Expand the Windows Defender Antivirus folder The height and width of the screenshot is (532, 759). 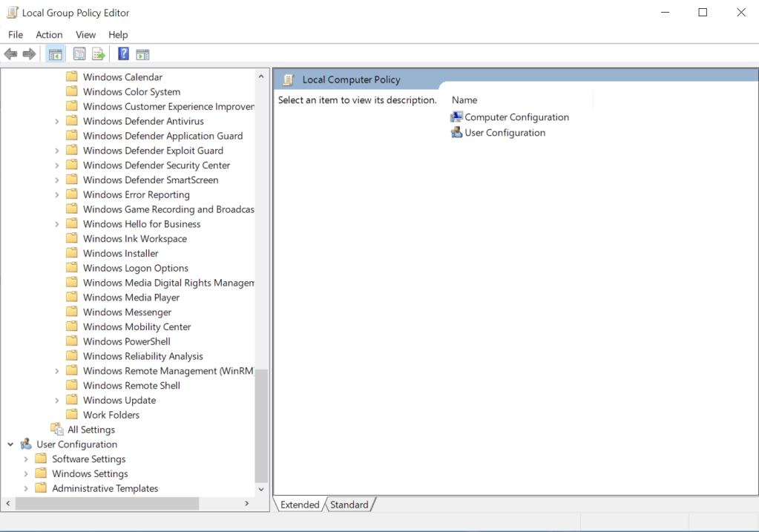point(57,122)
